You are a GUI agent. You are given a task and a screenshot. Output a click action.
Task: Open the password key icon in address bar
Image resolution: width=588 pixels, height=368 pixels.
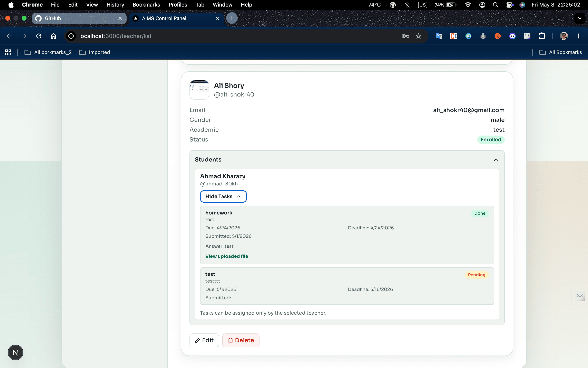(x=405, y=36)
